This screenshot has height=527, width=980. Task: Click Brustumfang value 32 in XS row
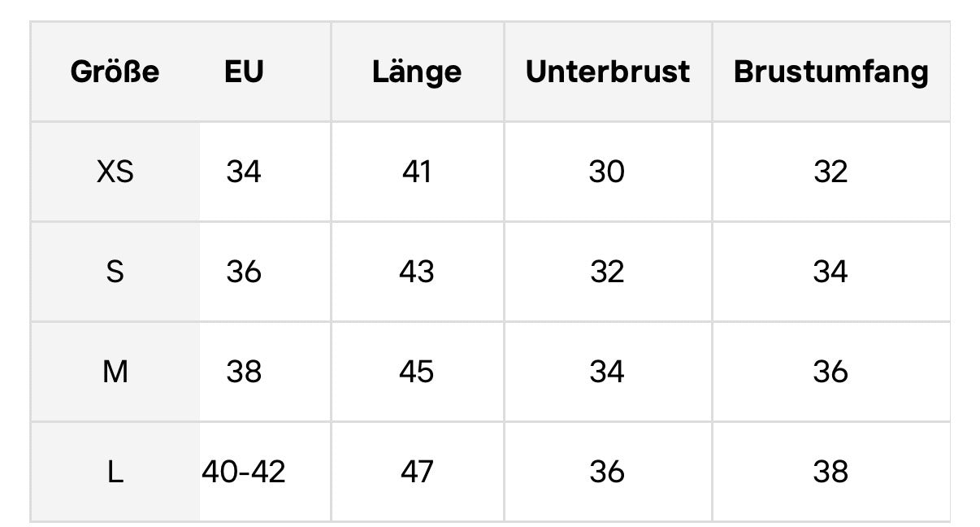pyautogui.click(x=830, y=172)
